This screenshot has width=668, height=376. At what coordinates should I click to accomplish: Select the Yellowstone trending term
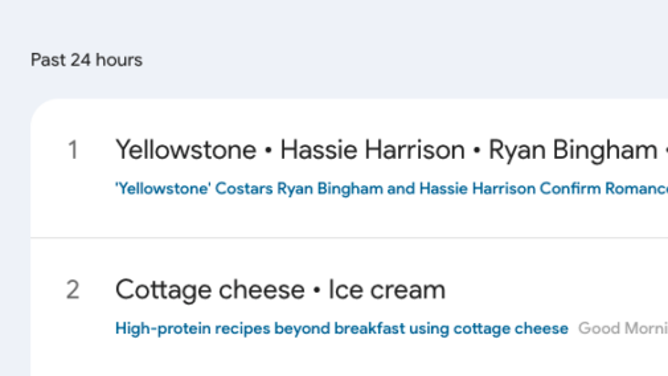[186, 150]
